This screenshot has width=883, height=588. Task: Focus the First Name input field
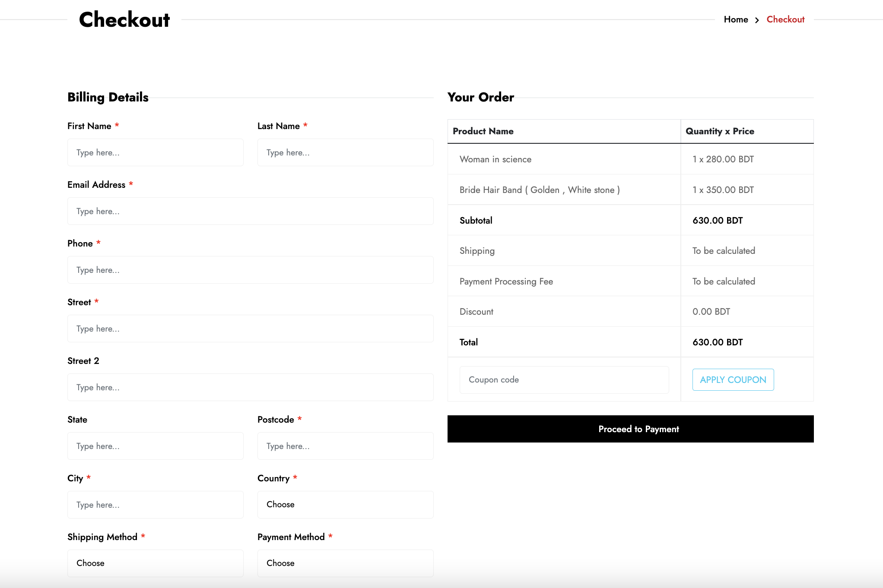156,152
